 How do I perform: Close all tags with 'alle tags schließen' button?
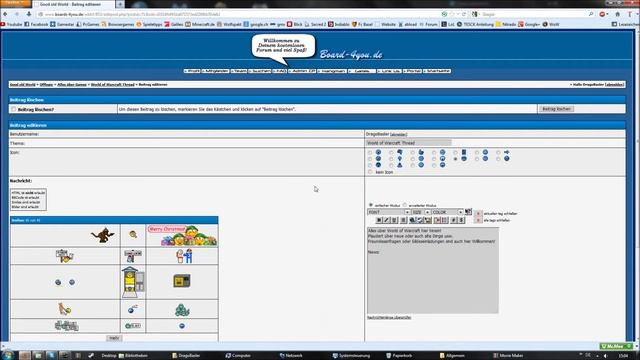478,220
